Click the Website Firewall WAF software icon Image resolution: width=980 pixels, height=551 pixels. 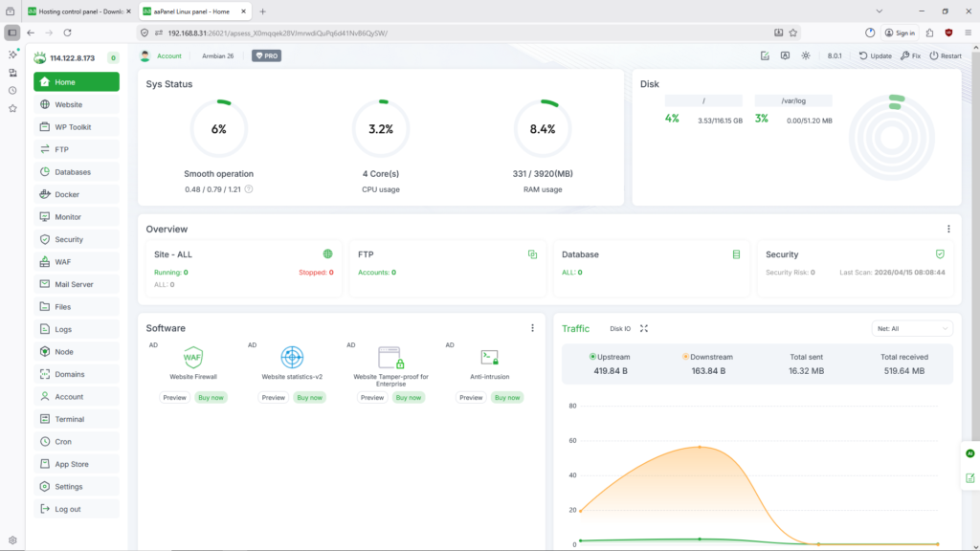coord(193,358)
